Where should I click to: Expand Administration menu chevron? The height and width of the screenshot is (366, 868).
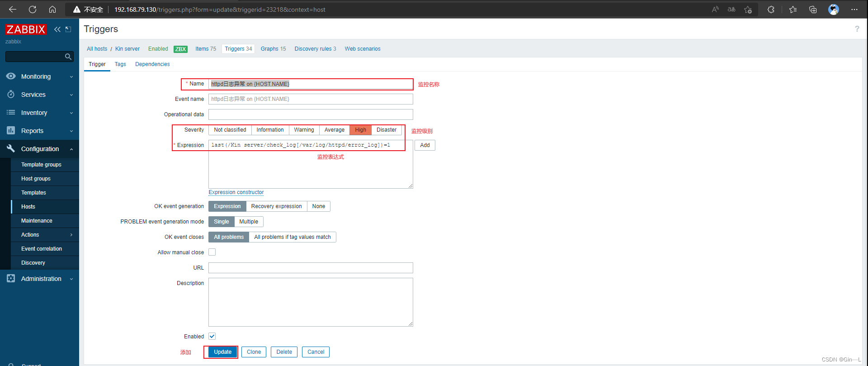click(x=71, y=279)
